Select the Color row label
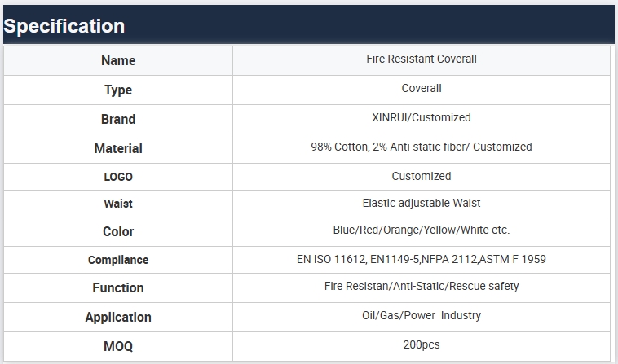The height and width of the screenshot is (364, 618). click(x=118, y=232)
